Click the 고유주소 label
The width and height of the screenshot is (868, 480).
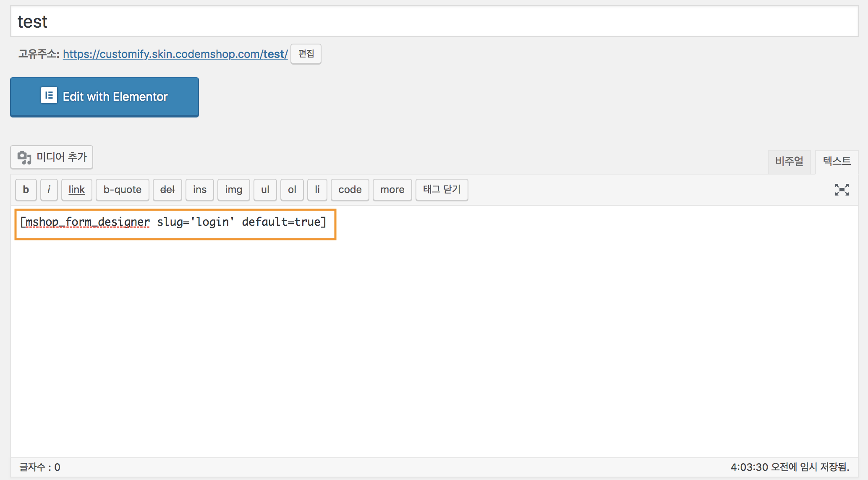click(39, 54)
